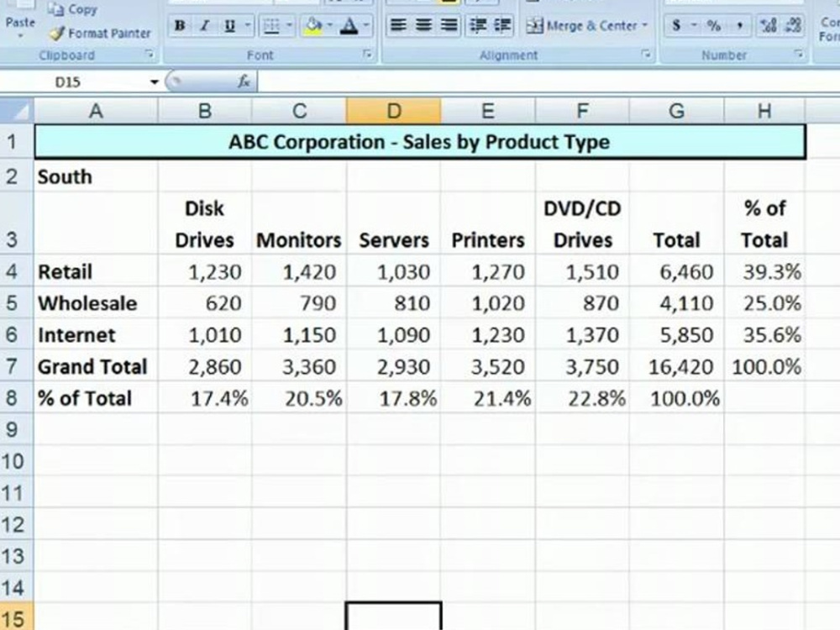Click cell with value 790
The width and height of the screenshot is (840, 630).
pyautogui.click(x=299, y=303)
